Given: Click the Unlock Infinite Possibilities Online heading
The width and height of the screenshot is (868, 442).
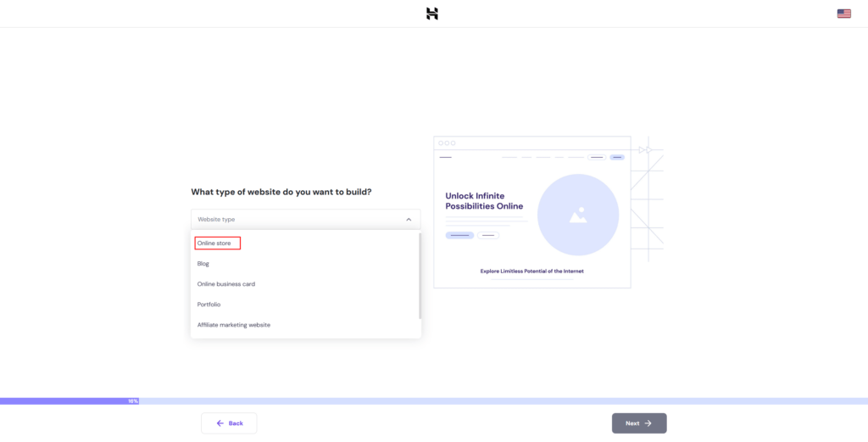Looking at the screenshot, I should pyautogui.click(x=484, y=201).
